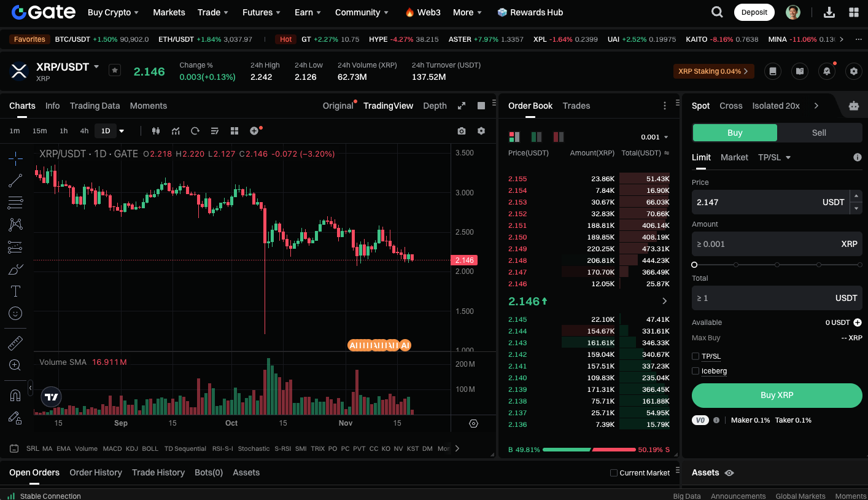Take a chart snapshot with camera icon
The image size is (868, 500).
point(462,131)
